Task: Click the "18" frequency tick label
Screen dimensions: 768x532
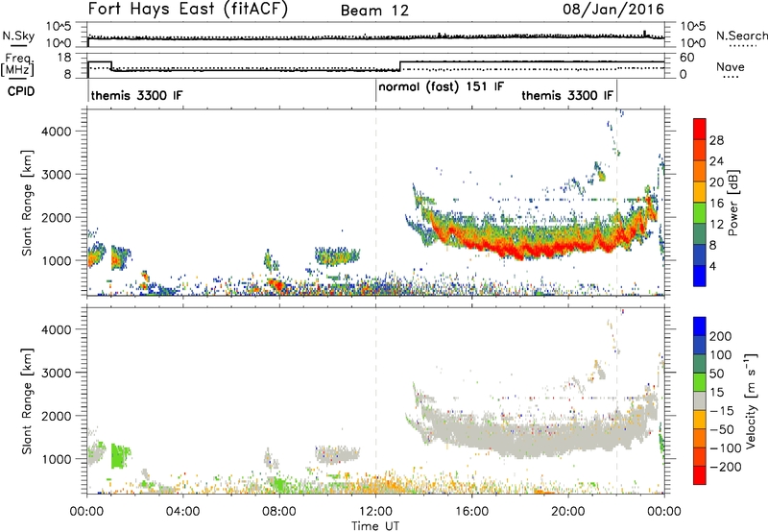Action: coord(64,58)
